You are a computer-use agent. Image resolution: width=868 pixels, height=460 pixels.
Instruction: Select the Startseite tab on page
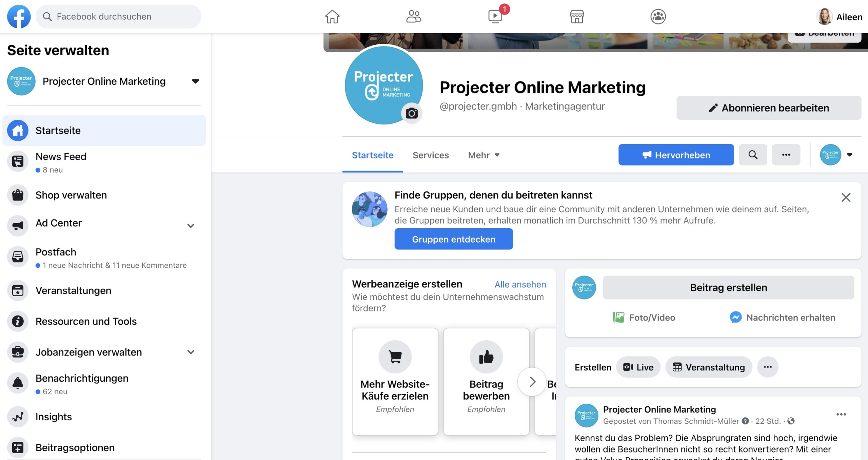373,155
